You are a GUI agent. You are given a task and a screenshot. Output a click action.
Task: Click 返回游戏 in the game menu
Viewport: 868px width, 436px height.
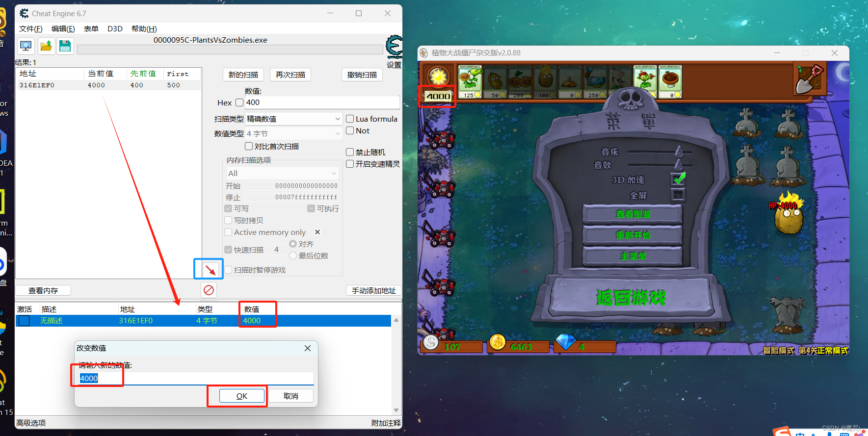coord(631,298)
